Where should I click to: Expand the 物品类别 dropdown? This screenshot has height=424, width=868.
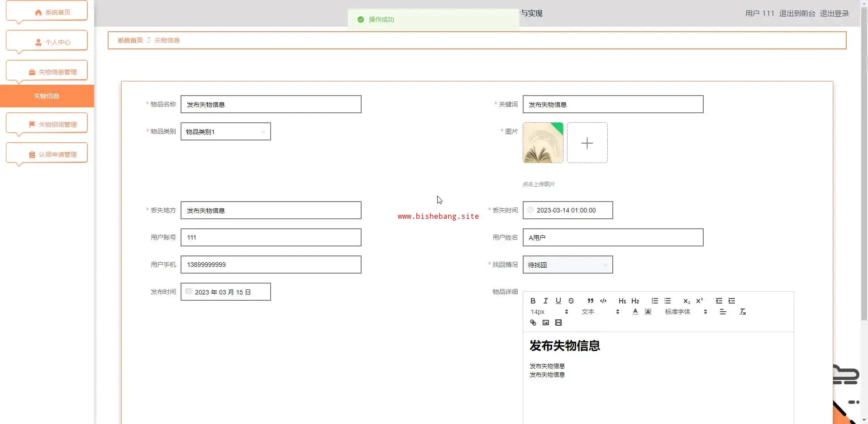pos(226,131)
